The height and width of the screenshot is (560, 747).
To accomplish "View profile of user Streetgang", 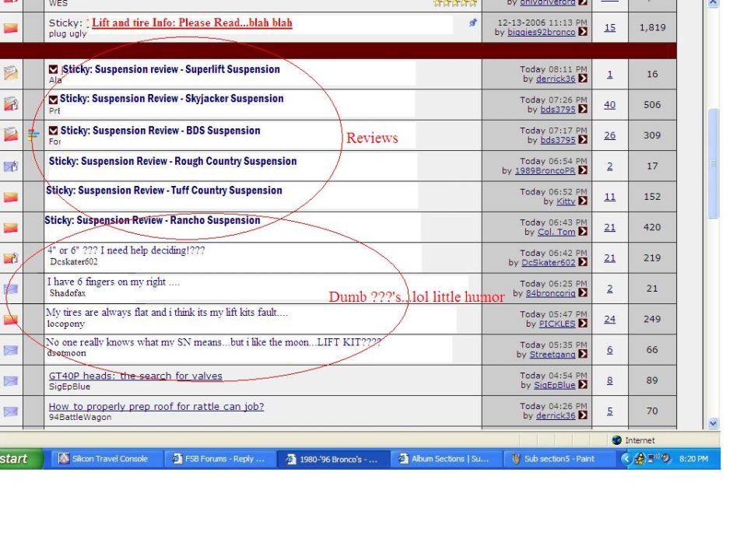I will (552, 355).
